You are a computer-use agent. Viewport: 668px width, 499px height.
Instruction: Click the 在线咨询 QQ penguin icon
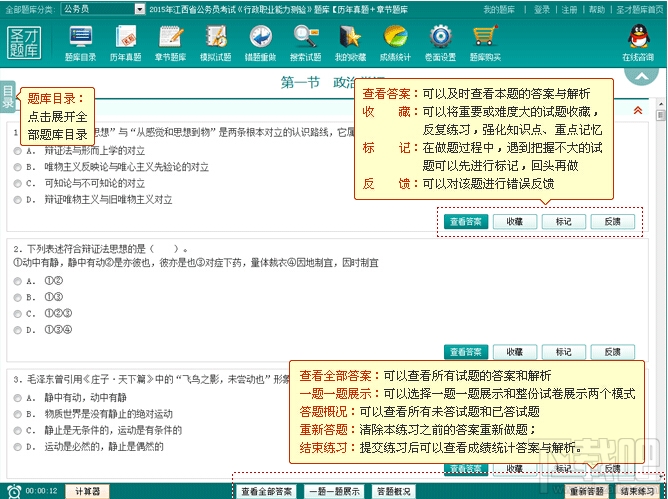638,37
